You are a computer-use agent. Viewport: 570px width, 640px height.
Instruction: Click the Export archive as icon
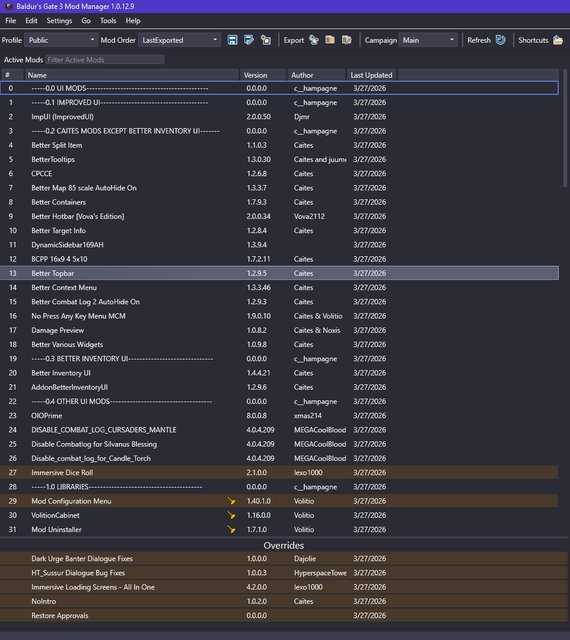point(347,40)
